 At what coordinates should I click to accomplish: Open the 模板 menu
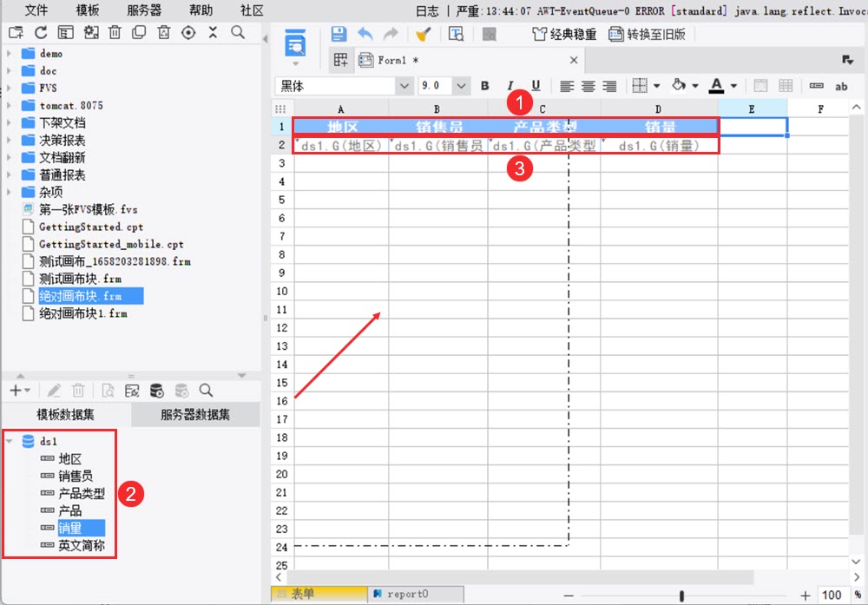pyautogui.click(x=88, y=10)
